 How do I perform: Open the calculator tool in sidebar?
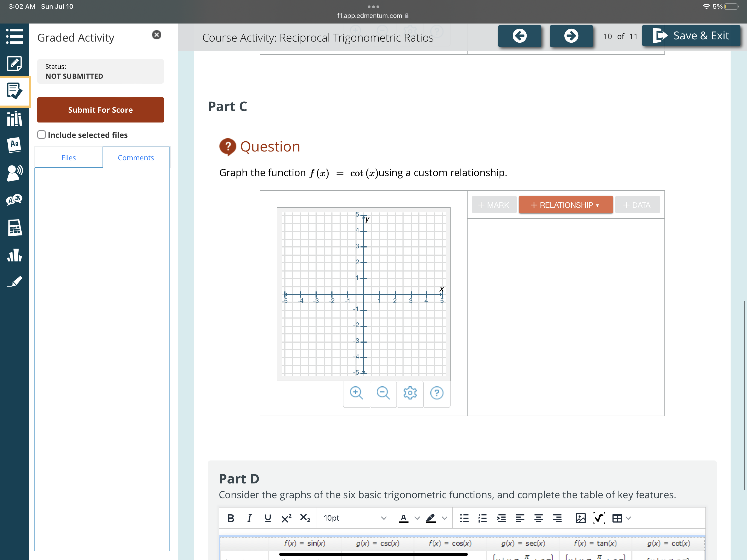tap(14, 228)
